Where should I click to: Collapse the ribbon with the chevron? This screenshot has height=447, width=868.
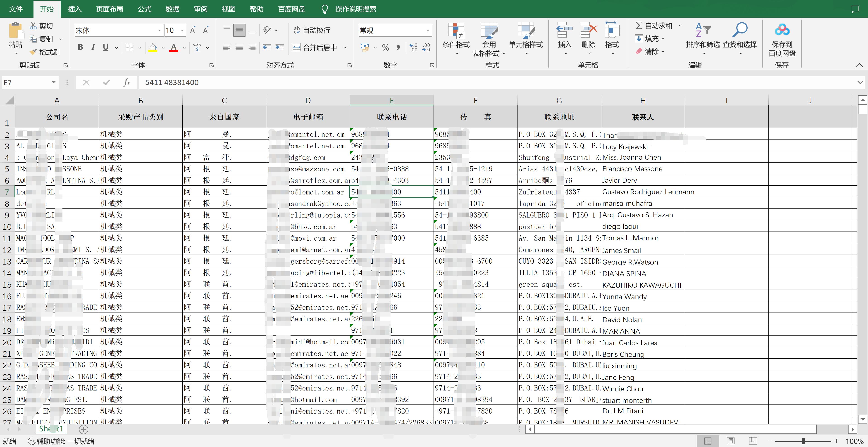(x=859, y=65)
